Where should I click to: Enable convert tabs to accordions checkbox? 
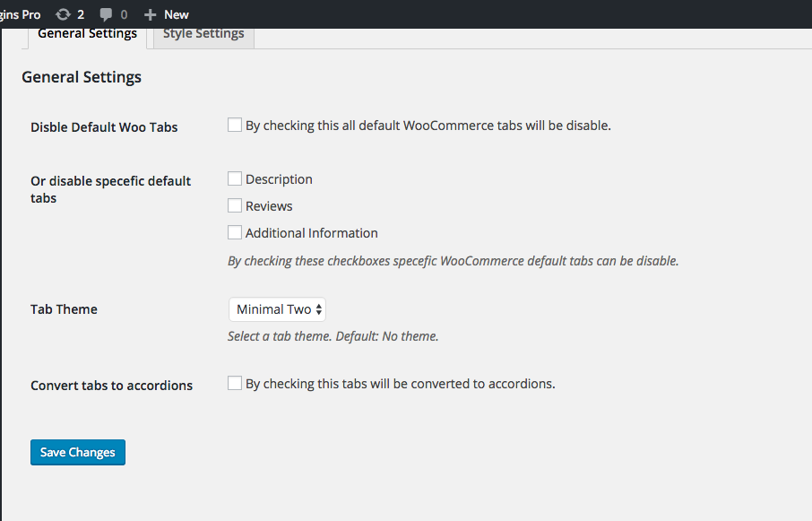pyautogui.click(x=235, y=383)
